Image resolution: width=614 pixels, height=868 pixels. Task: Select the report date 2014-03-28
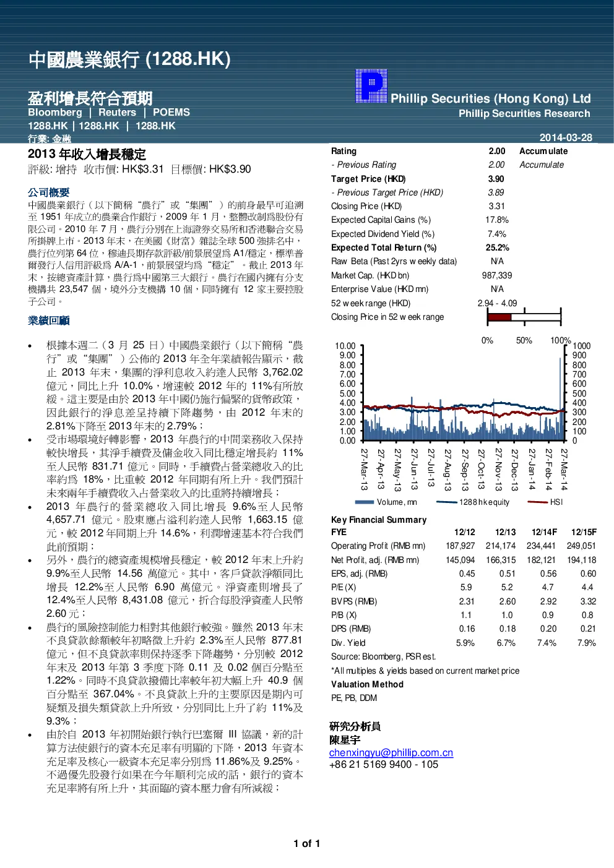[566, 137]
